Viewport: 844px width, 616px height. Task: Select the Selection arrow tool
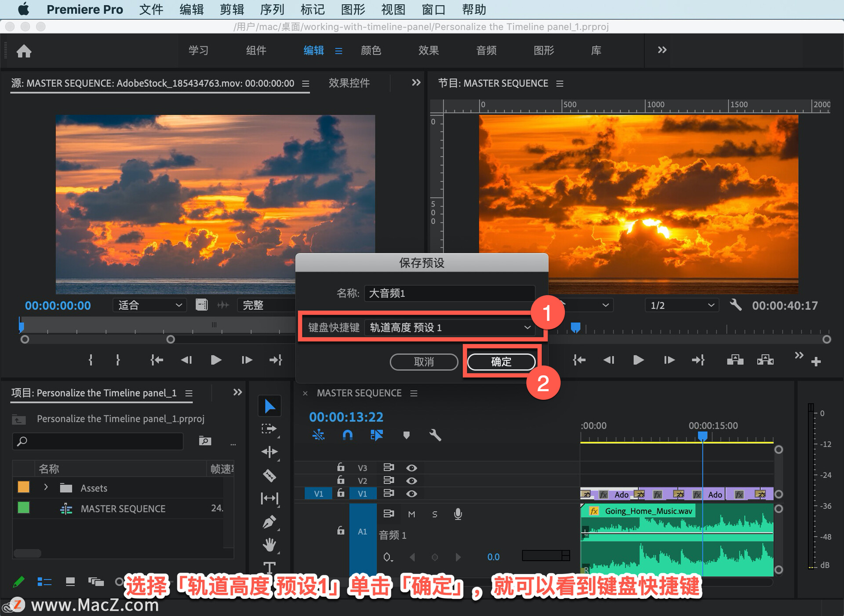click(269, 406)
